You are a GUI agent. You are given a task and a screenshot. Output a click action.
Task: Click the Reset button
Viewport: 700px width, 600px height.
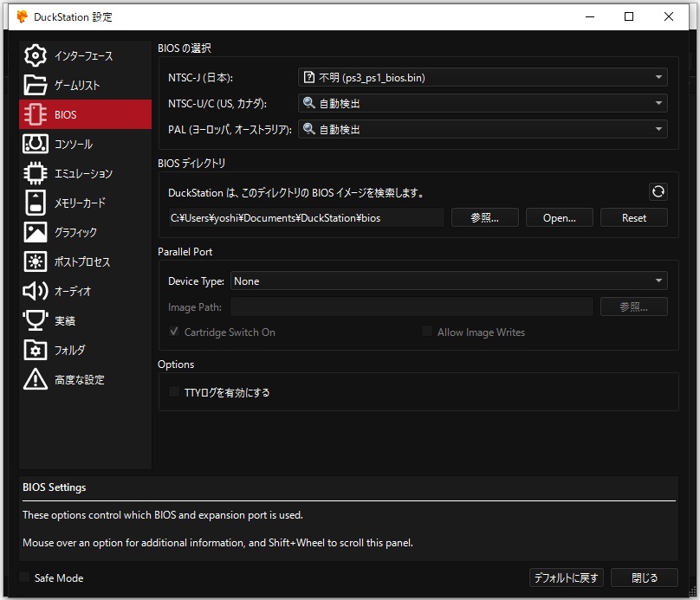pyautogui.click(x=634, y=217)
